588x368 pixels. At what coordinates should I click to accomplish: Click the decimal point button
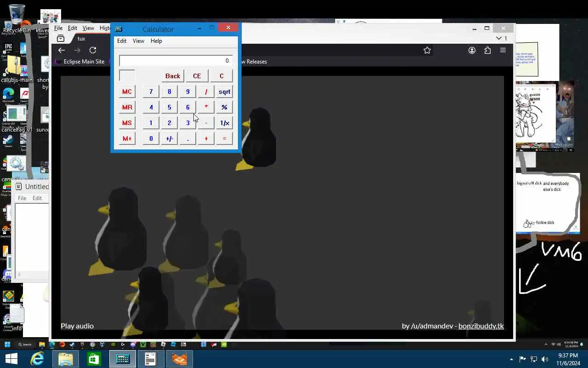point(187,138)
